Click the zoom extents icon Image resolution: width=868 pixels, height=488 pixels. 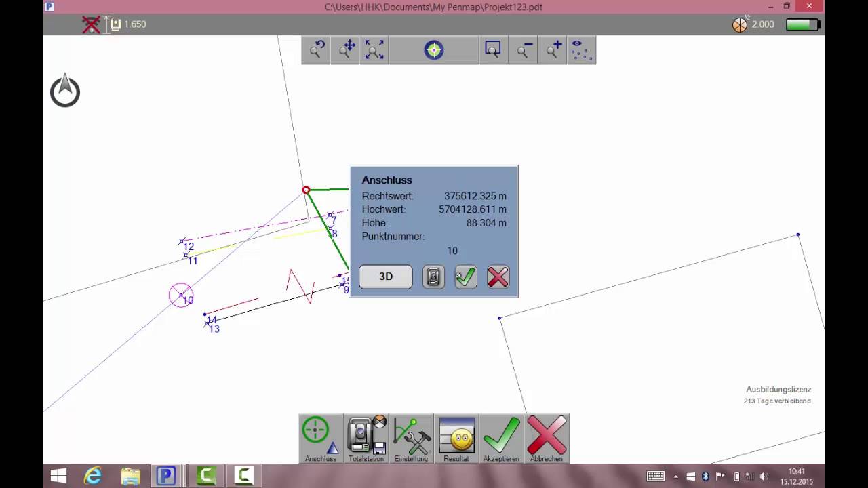pos(374,50)
